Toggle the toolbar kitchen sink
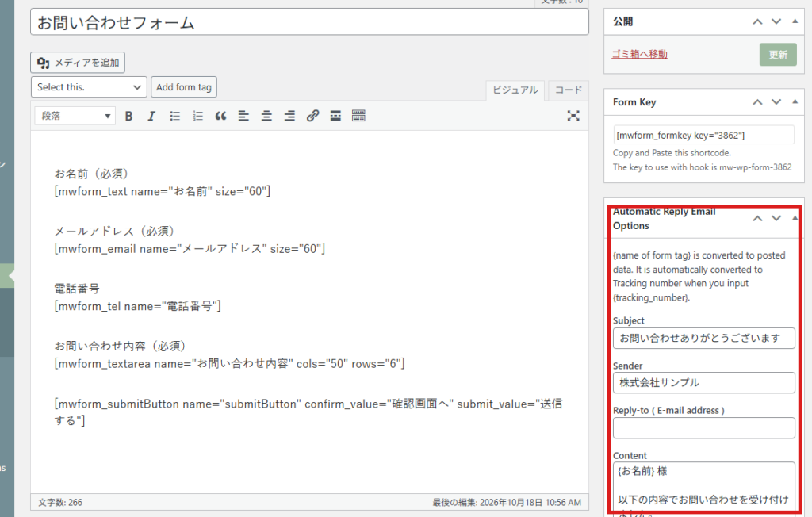812x517 pixels. click(x=358, y=116)
